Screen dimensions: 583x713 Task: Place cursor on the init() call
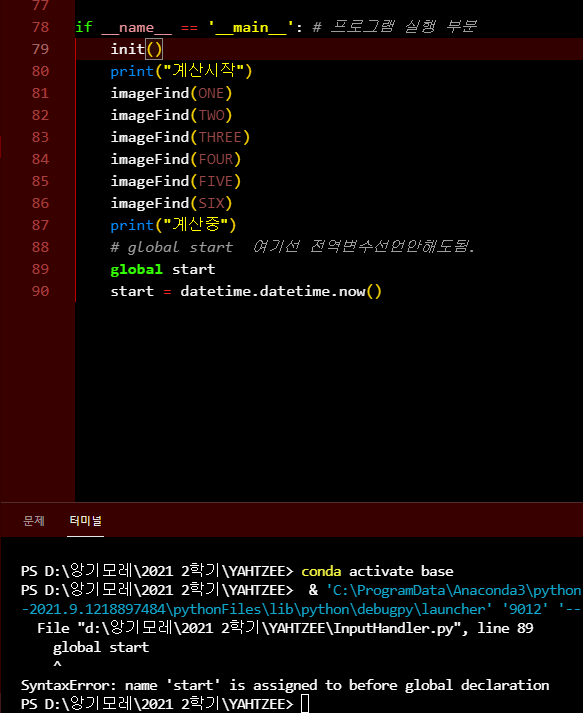point(136,49)
